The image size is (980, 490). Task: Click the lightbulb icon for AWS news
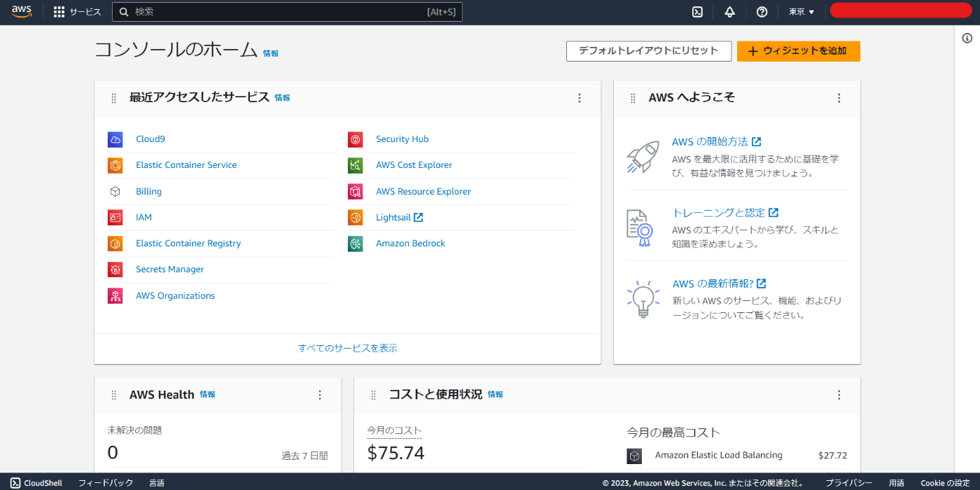[x=643, y=300]
